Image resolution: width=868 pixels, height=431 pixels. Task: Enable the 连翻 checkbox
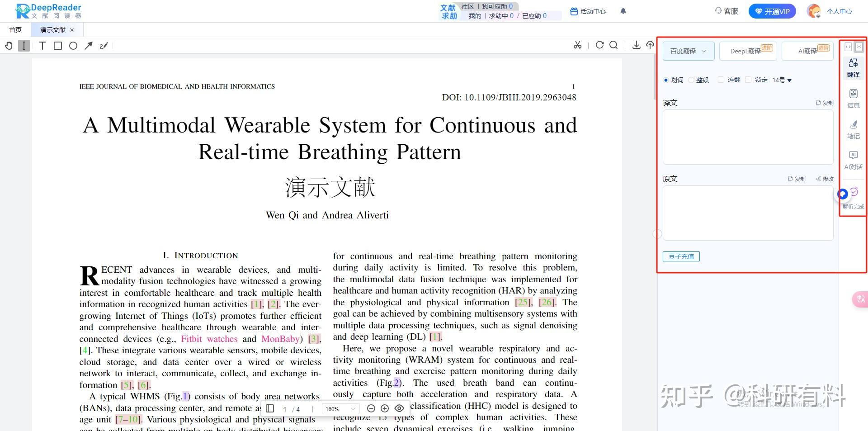[x=721, y=80]
